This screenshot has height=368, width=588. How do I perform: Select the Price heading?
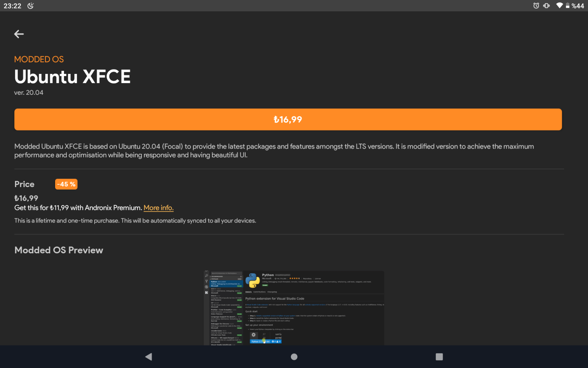coord(24,184)
